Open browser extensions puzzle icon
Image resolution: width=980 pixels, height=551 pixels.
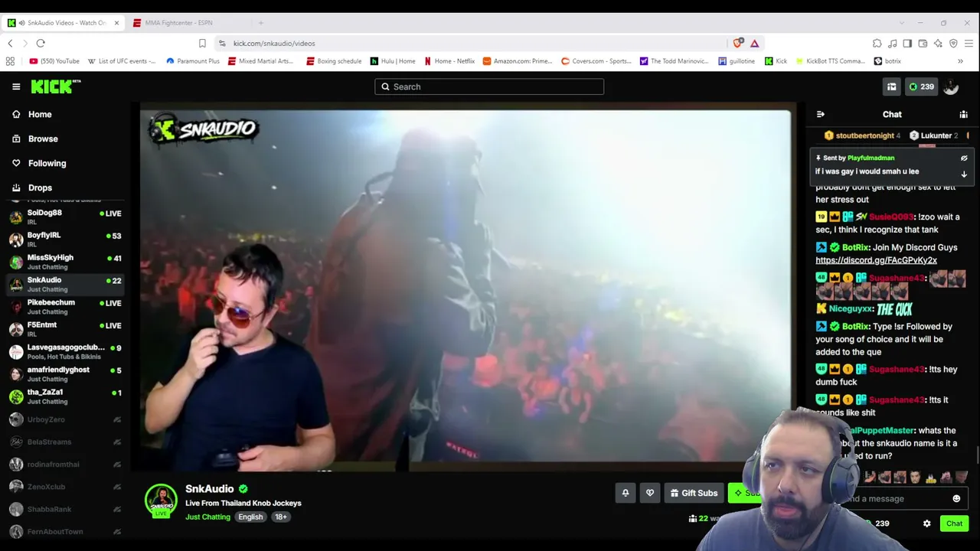point(877,44)
